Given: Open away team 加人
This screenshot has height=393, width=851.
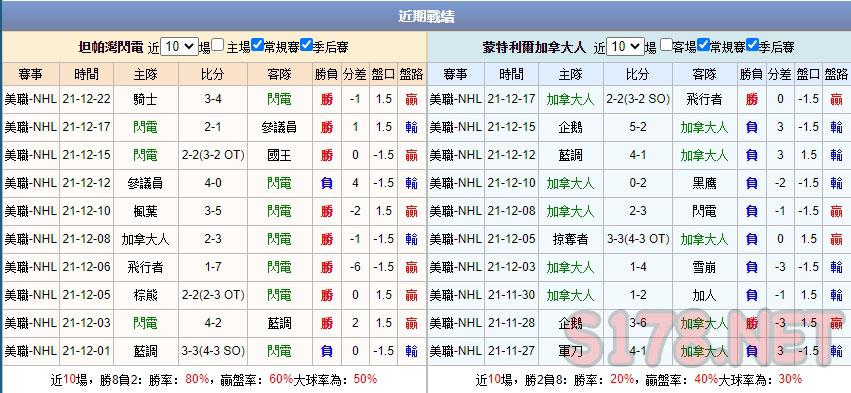Looking at the screenshot, I should [704, 296].
